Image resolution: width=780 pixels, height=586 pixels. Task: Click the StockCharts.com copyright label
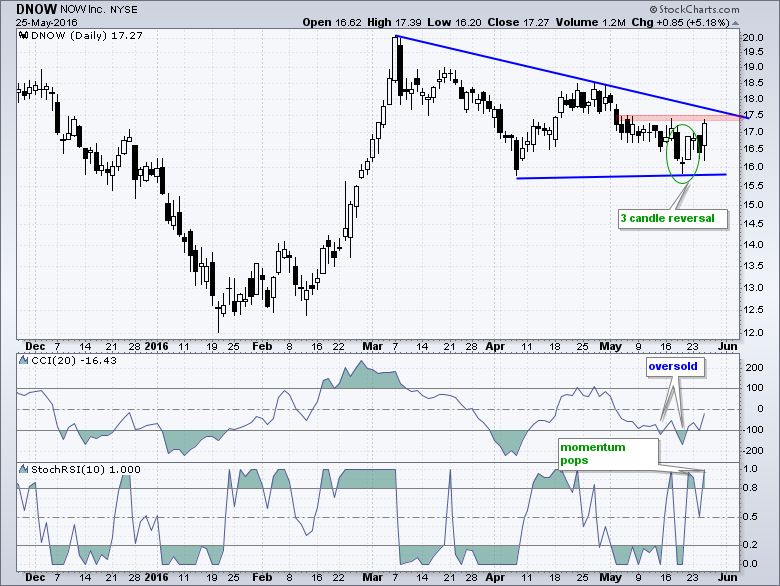(x=694, y=9)
